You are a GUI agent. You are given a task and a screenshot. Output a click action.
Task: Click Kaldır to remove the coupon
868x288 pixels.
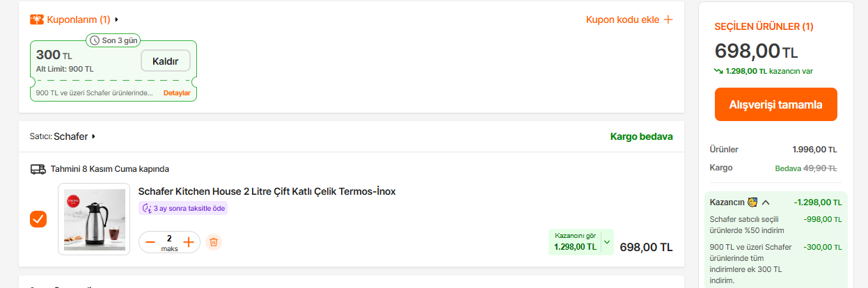[166, 61]
